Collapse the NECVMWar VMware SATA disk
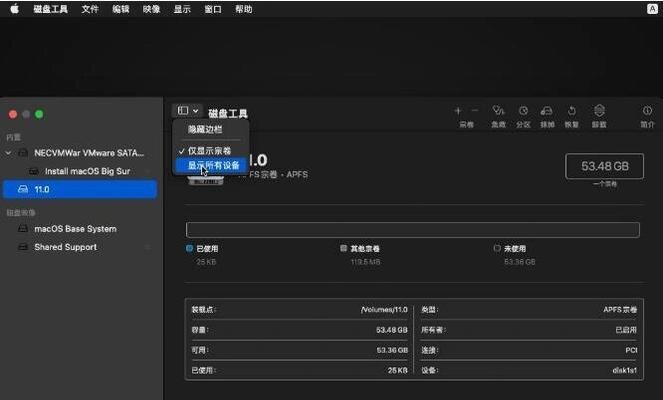This screenshot has width=663, height=400. pos(8,153)
